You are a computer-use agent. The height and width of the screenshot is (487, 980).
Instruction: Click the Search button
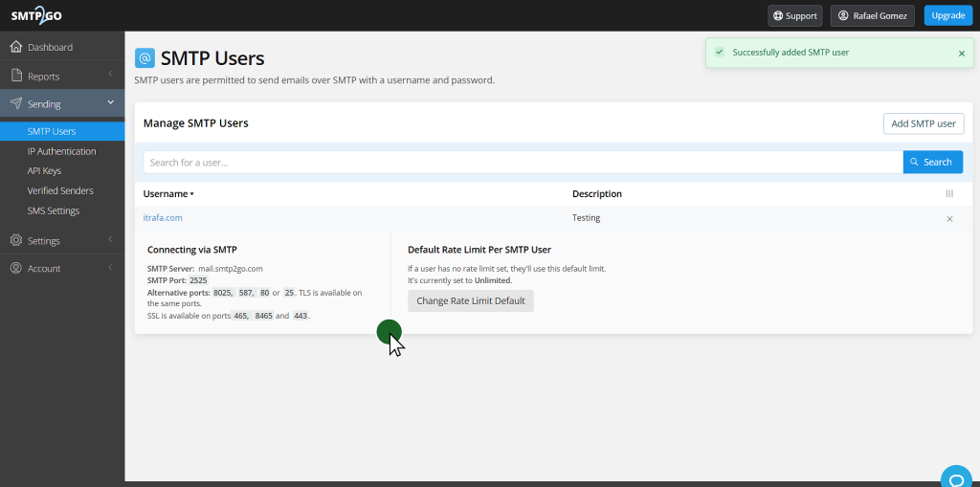click(x=932, y=162)
